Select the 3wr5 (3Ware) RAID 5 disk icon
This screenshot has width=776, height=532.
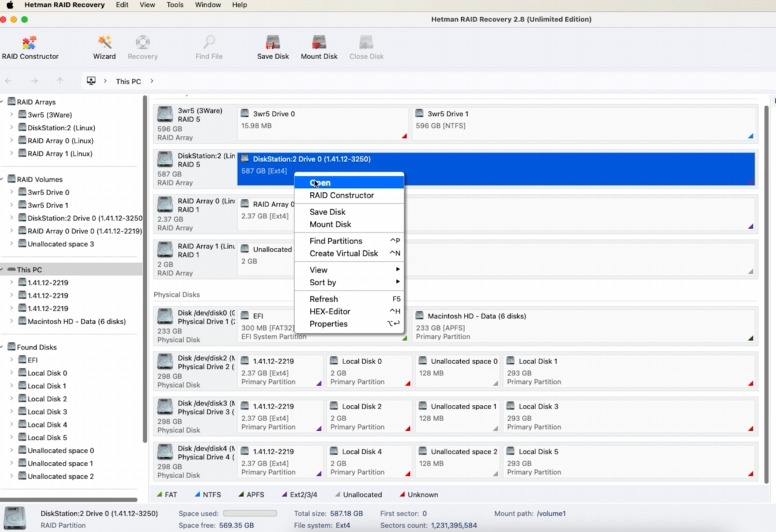165,114
